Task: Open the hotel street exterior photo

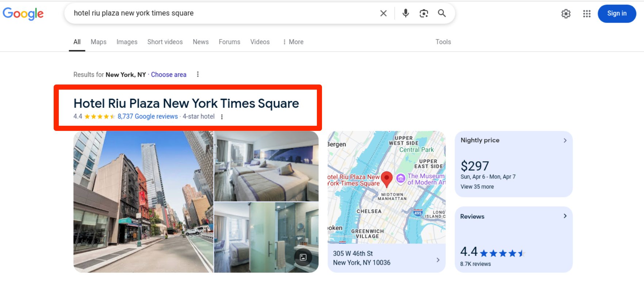Action: (x=143, y=202)
